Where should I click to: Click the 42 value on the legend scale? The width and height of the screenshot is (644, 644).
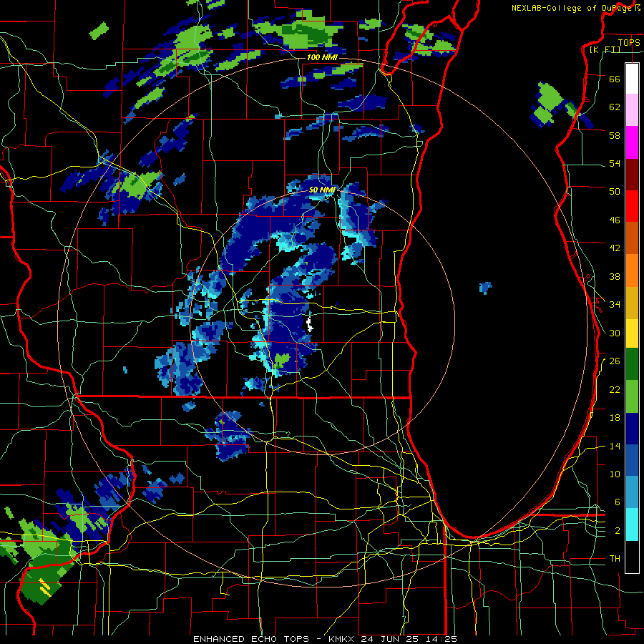[615, 248]
